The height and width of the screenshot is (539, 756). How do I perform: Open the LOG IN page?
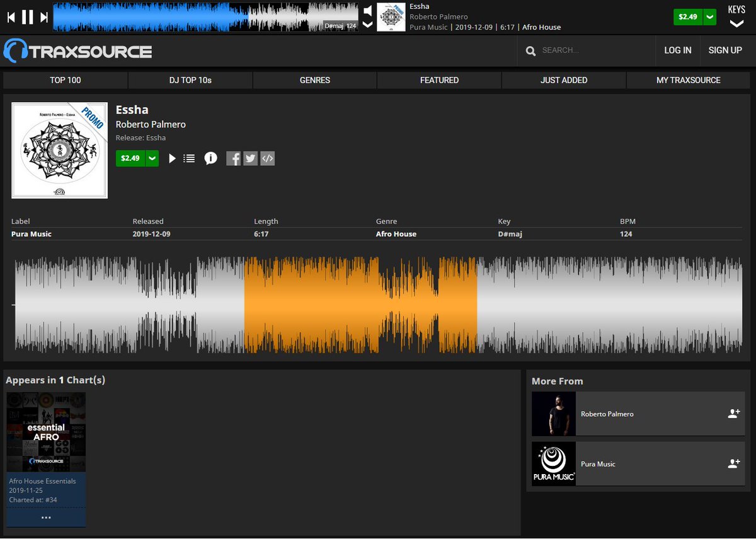click(x=678, y=50)
